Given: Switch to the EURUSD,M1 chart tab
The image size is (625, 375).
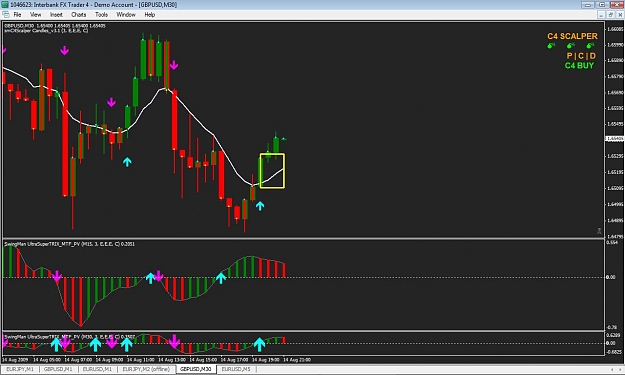Looking at the screenshot, I should 97,369.
